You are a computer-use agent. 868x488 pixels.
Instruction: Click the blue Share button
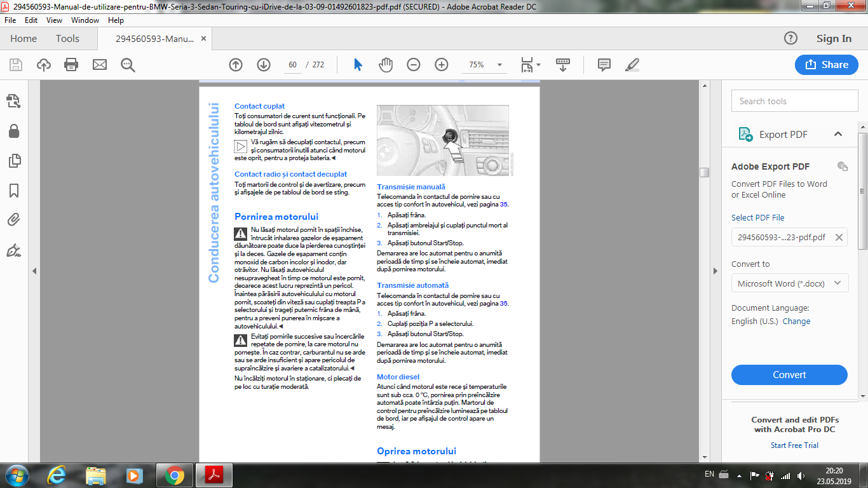(x=826, y=65)
